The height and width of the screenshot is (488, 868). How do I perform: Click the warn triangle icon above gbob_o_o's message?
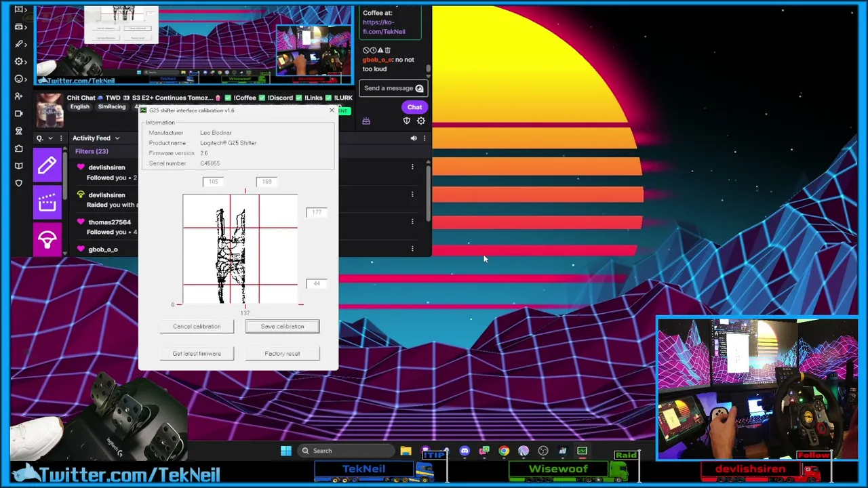coord(380,50)
